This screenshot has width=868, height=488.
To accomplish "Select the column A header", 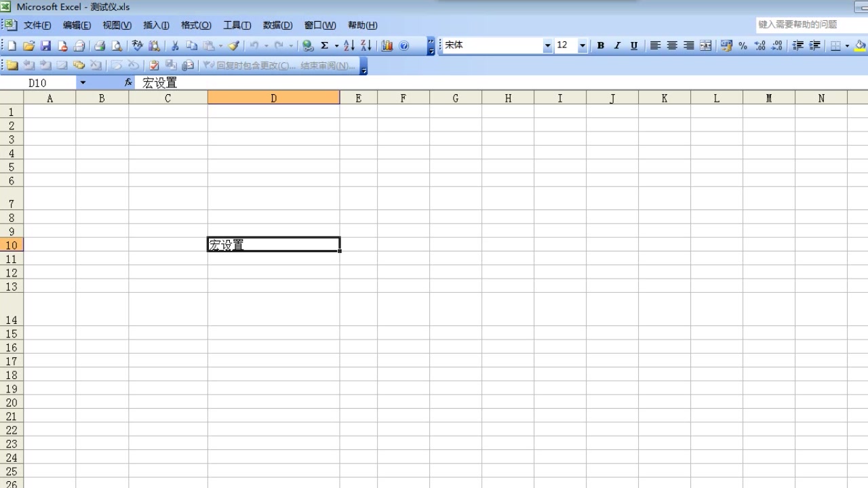I will [x=50, y=98].
